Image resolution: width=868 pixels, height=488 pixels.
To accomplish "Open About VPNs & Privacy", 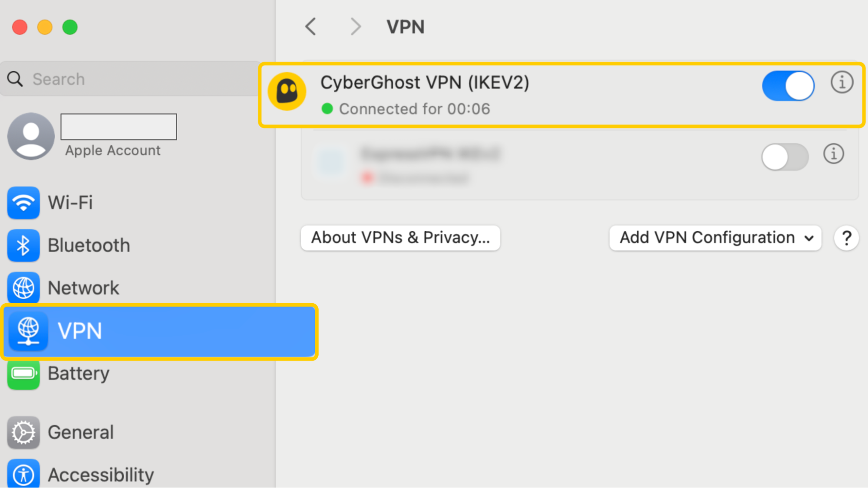I will 400,237.
